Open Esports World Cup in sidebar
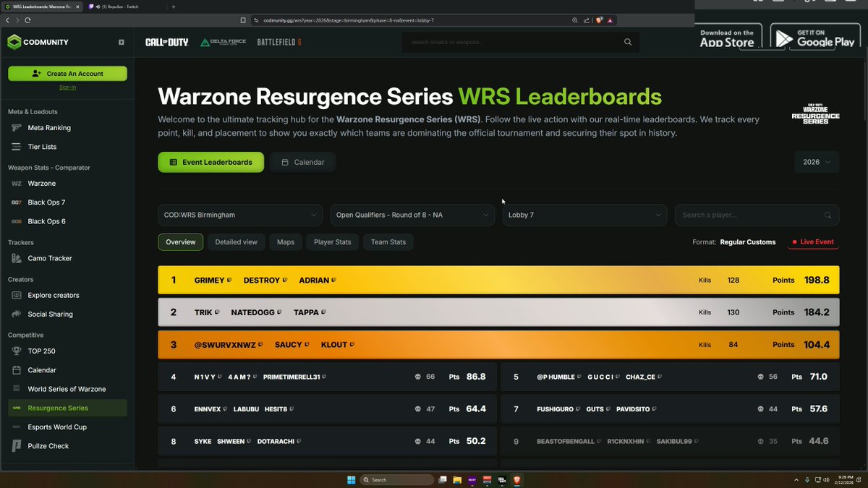 67,427
